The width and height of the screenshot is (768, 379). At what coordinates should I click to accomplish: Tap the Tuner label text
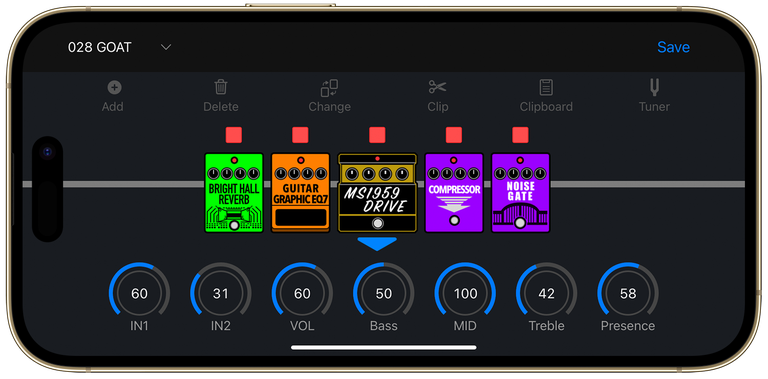pyautogui.click(x=654, y=107)
